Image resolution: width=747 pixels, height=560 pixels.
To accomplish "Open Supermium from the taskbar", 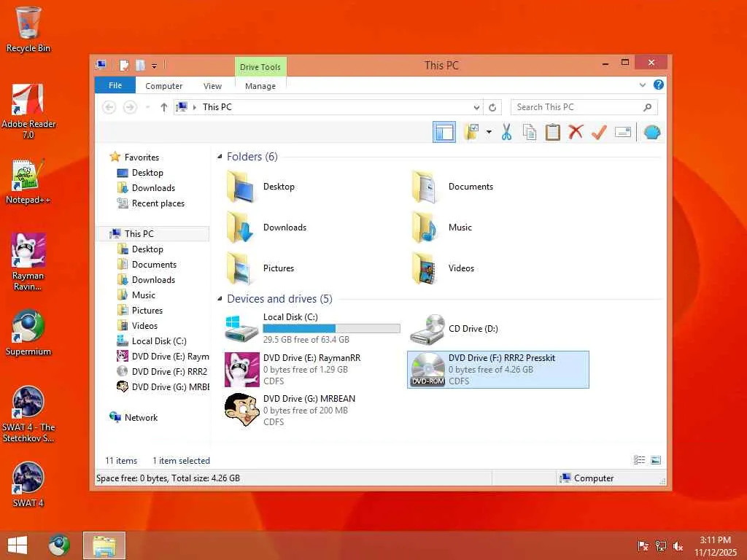I will (x=60, y=545).
